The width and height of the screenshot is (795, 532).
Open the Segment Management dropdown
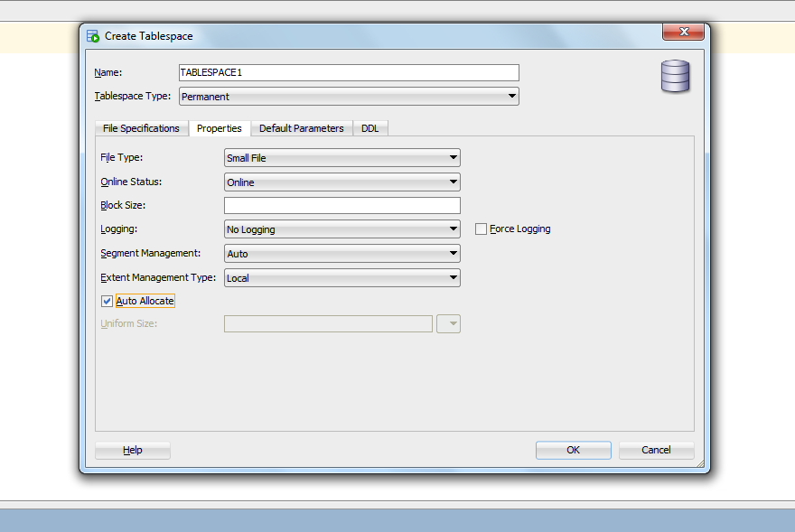pos(341,254)
